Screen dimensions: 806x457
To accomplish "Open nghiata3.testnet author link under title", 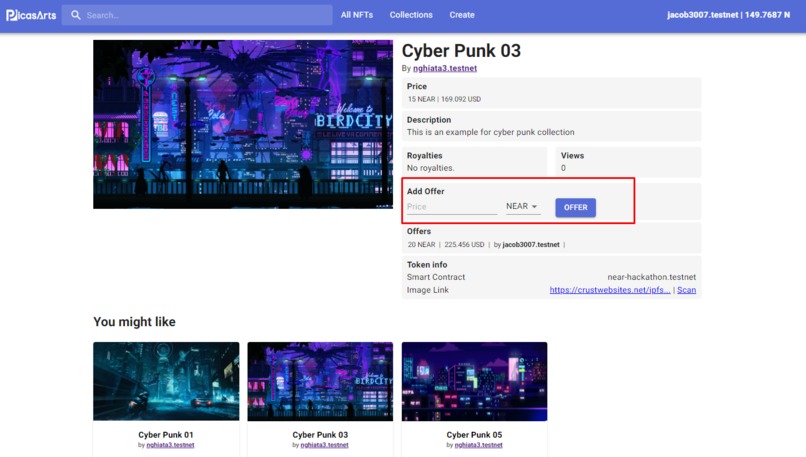I will pyautogui.click(x=445, y=68).
